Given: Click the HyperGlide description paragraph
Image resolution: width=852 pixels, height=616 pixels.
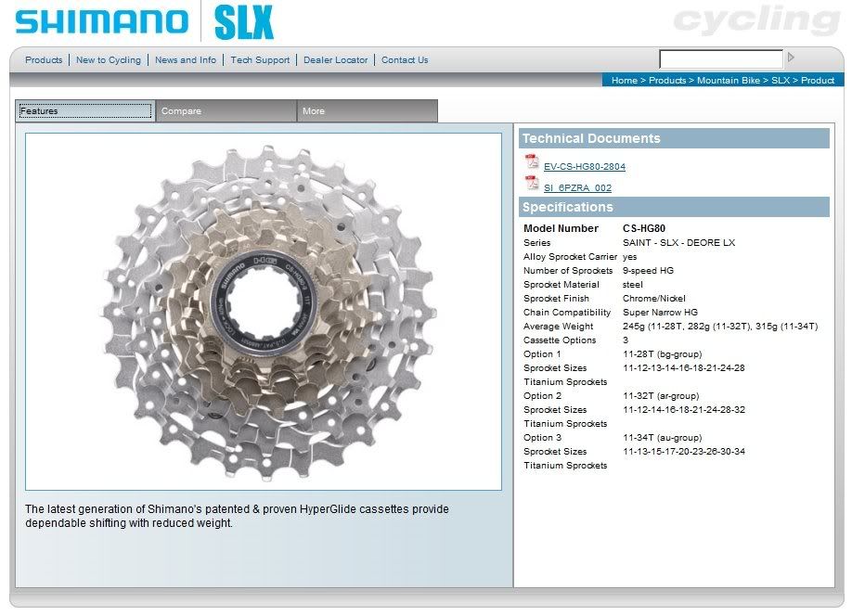Looking at the screenshot, I should [x=237, y=516].
